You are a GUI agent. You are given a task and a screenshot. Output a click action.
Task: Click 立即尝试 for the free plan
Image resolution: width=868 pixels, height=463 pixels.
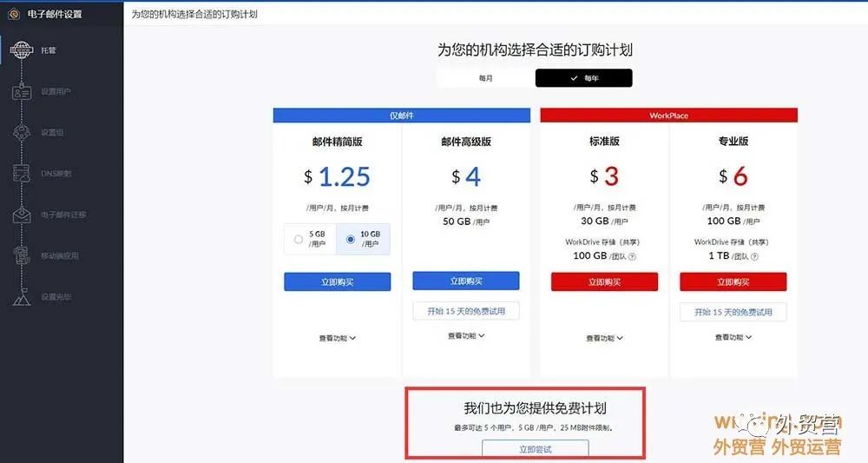point(536,448)
